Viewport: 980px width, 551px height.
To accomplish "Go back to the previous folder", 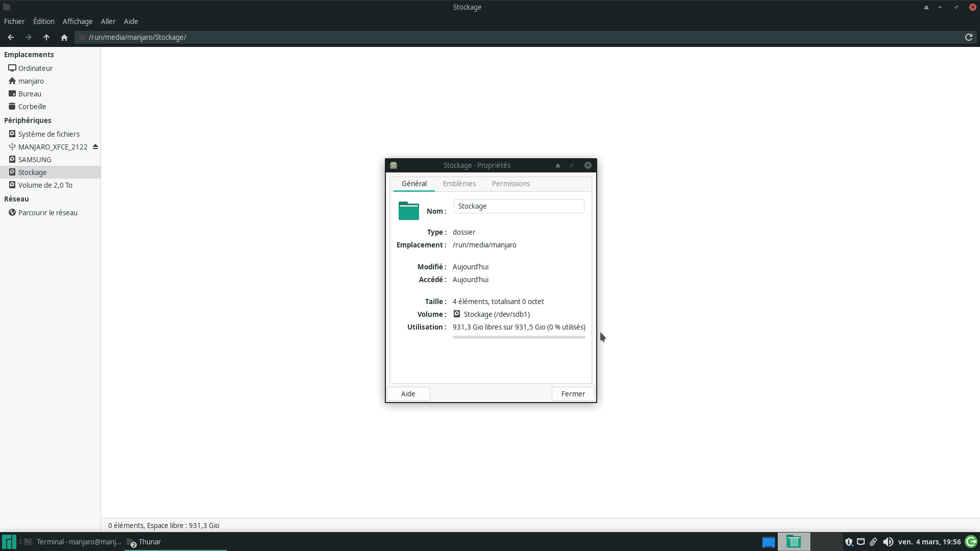I will (x=11, y=37).
